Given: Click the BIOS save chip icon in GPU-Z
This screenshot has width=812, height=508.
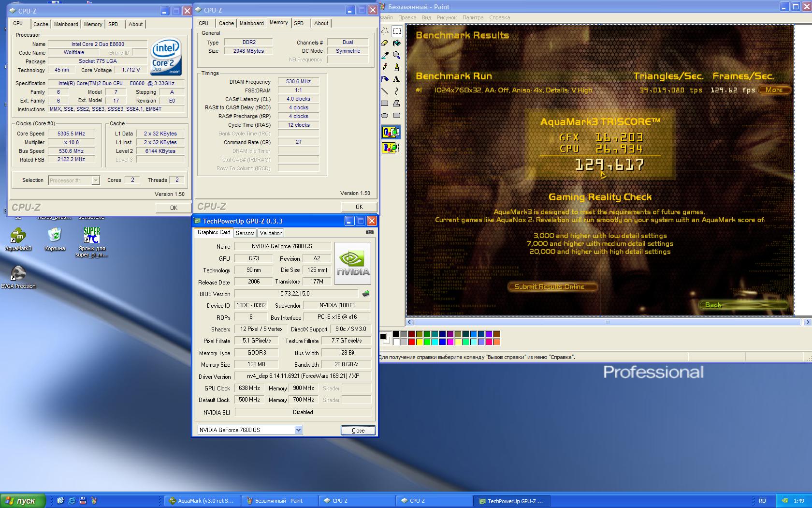Looking at the screenshot, I should (x=366, y=293).
